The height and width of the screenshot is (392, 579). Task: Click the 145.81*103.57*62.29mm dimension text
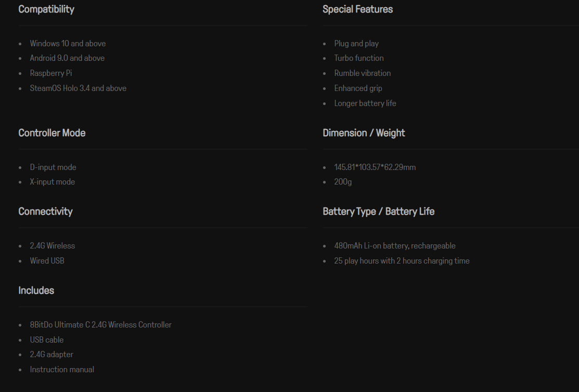pyautogui.click(x=375, y=167)
